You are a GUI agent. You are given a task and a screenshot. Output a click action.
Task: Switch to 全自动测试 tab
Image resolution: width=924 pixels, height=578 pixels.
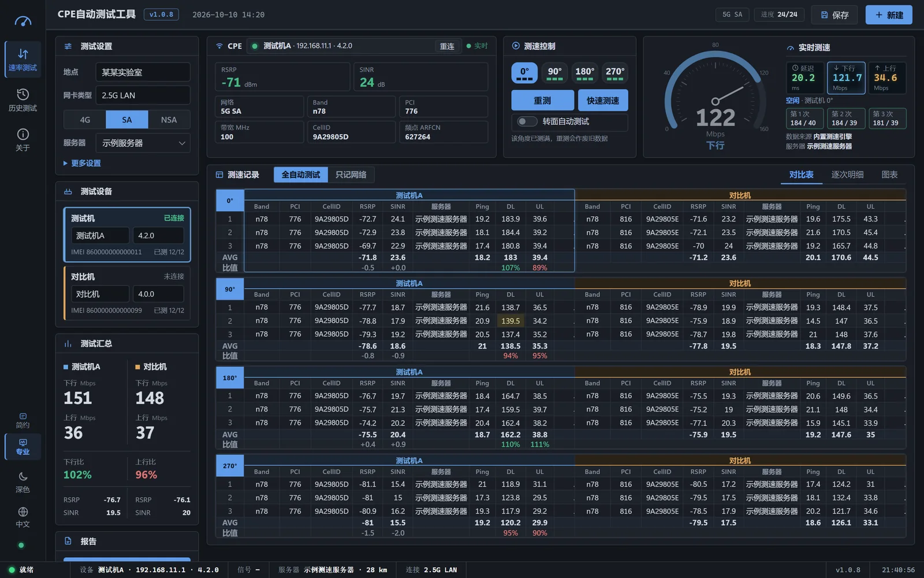(x=301, y=175)
